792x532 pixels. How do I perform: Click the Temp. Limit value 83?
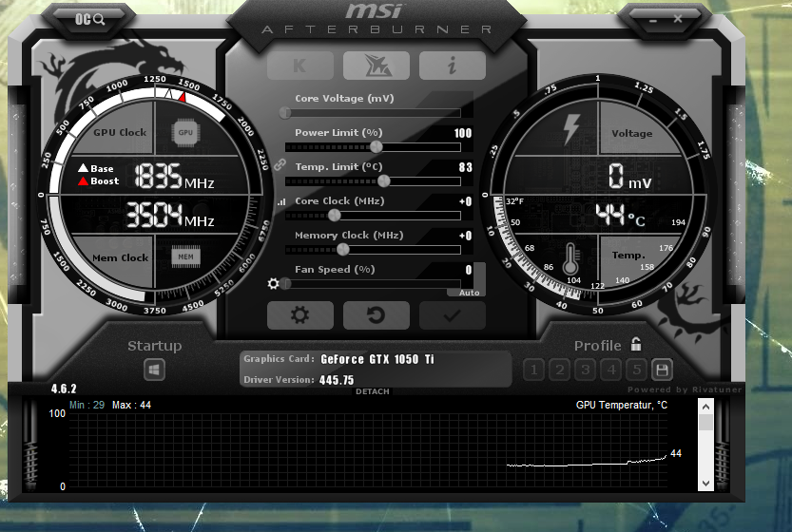click(x=465, y=167)
